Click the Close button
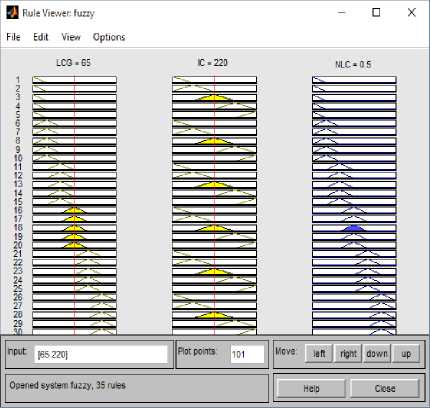Viewport: 430px width, 408px height. tap(385, 389)
